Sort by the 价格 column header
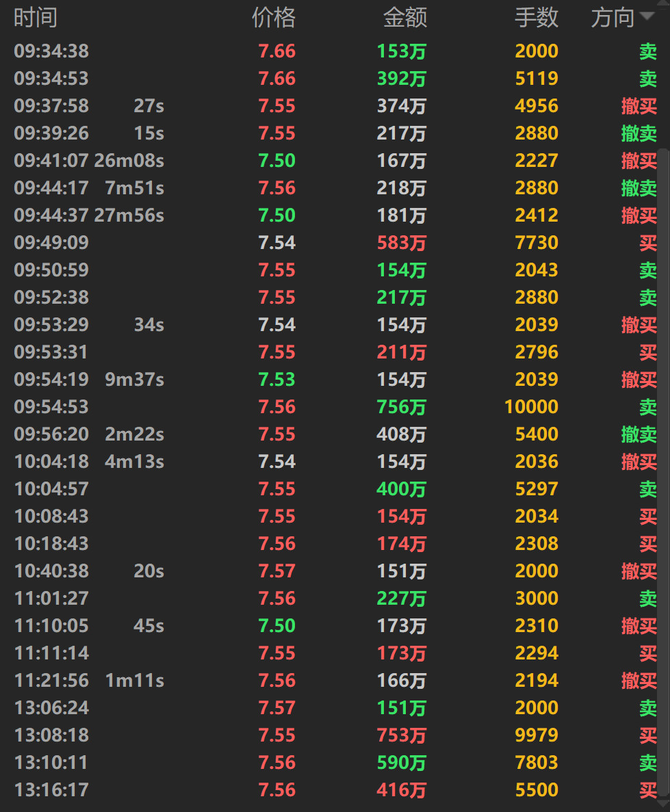The height and width of the screenshot is (812, 670). [x=274, y=18]
